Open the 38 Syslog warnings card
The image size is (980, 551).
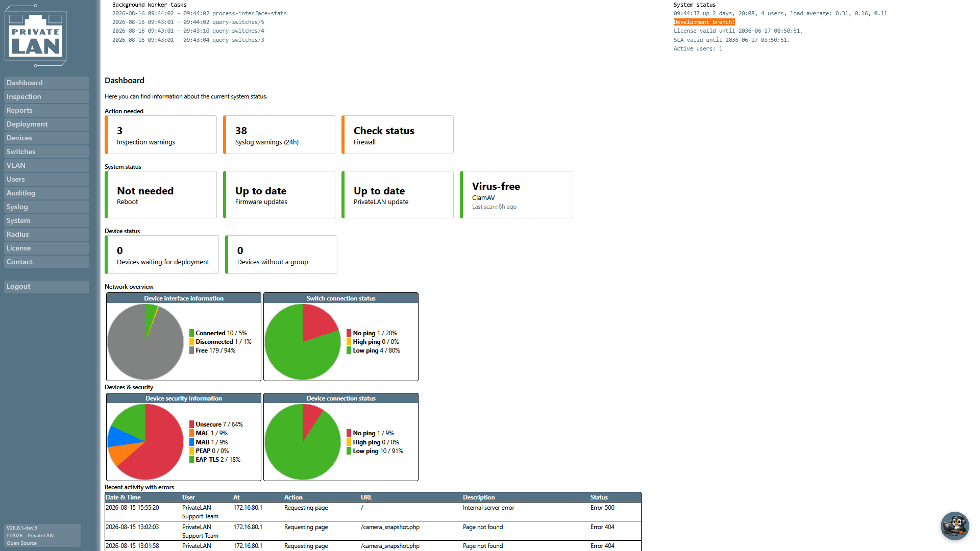(x=279, y=135)
